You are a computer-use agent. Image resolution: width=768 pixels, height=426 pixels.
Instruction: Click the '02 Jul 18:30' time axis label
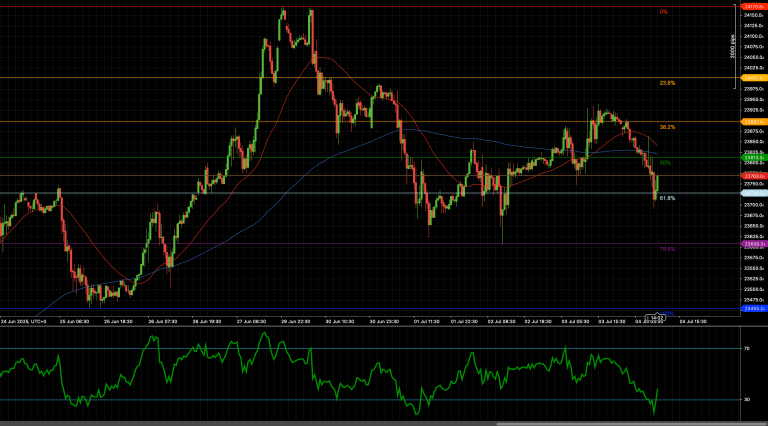(538, 322)
